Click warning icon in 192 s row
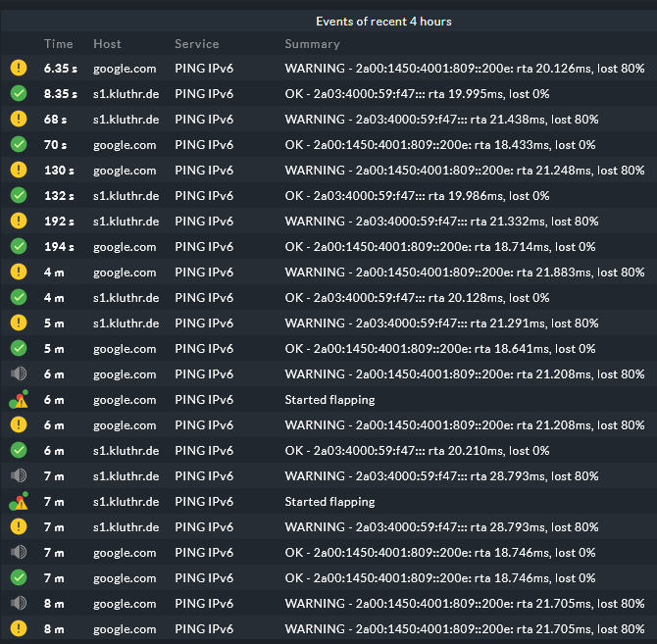 [19, 221]
